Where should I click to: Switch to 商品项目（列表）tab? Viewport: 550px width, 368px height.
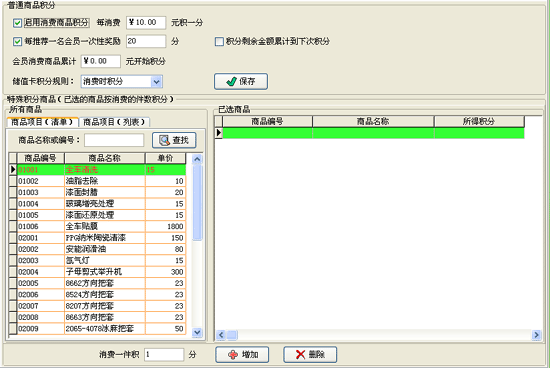tap(114, 122)
